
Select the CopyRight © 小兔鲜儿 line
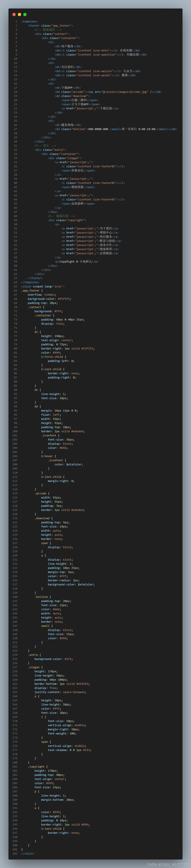[77, 261]
